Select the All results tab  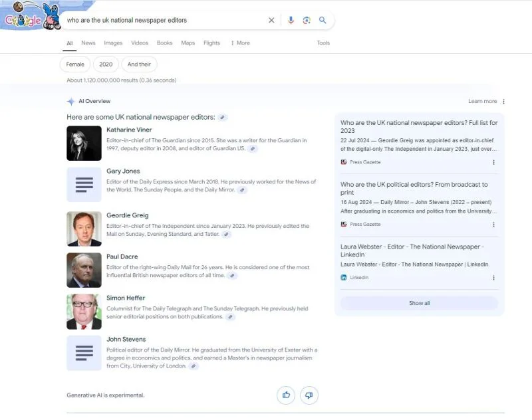click(x=70, y=43)
